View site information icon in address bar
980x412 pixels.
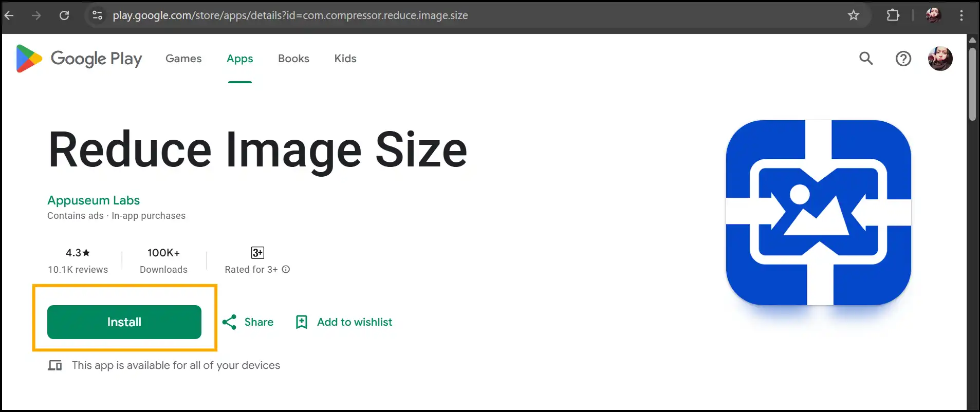(x=97, y=15)
